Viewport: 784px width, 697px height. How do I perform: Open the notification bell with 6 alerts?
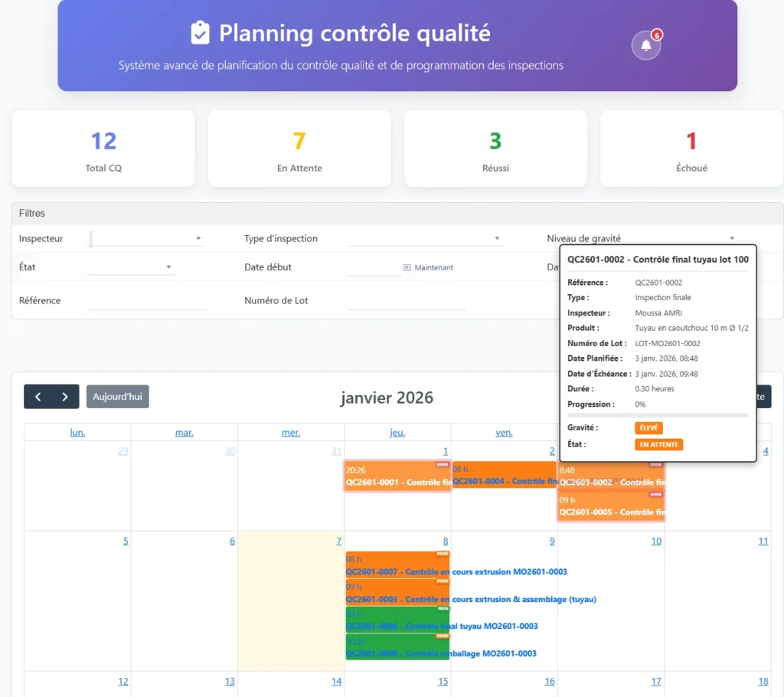pyautogui.click(x=645, y=46)
